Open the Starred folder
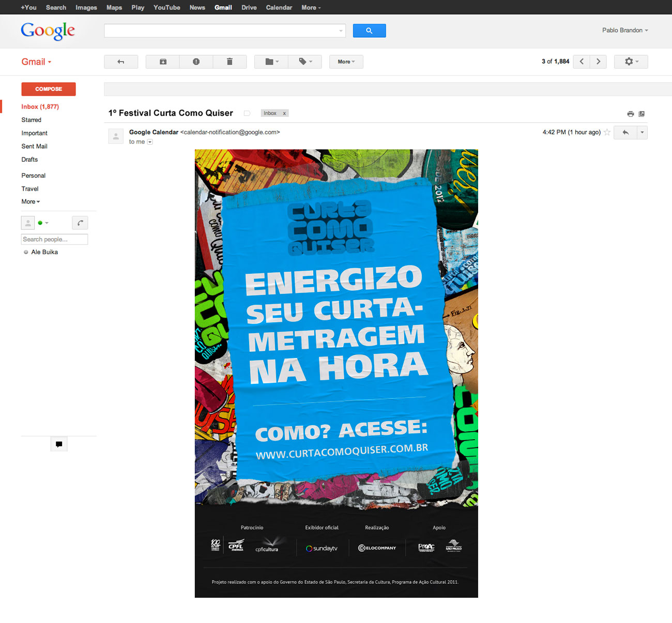Viewport: 672px width, 623px height. [x=32, y=120]
